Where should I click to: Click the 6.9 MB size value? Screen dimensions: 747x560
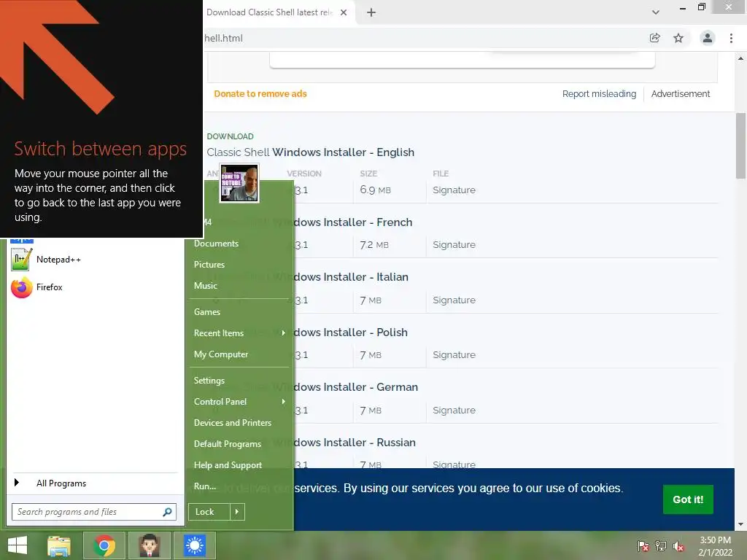376,190
